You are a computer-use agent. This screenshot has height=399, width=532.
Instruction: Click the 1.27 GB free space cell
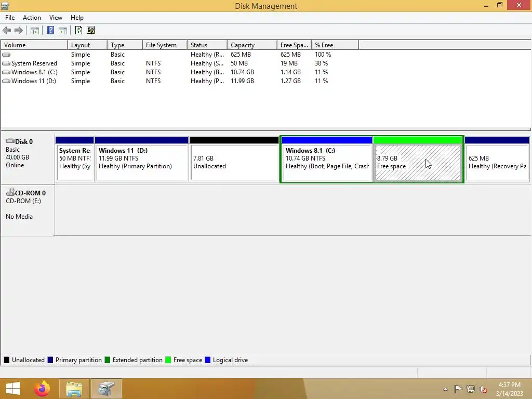click(x=290, y=81)
